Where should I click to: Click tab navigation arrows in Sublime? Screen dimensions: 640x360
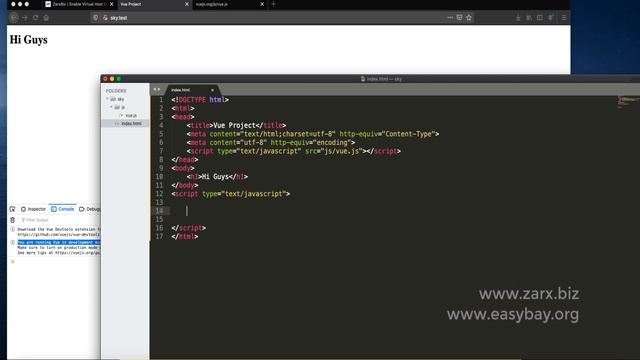pyautogui.click(x=157, y=89)
